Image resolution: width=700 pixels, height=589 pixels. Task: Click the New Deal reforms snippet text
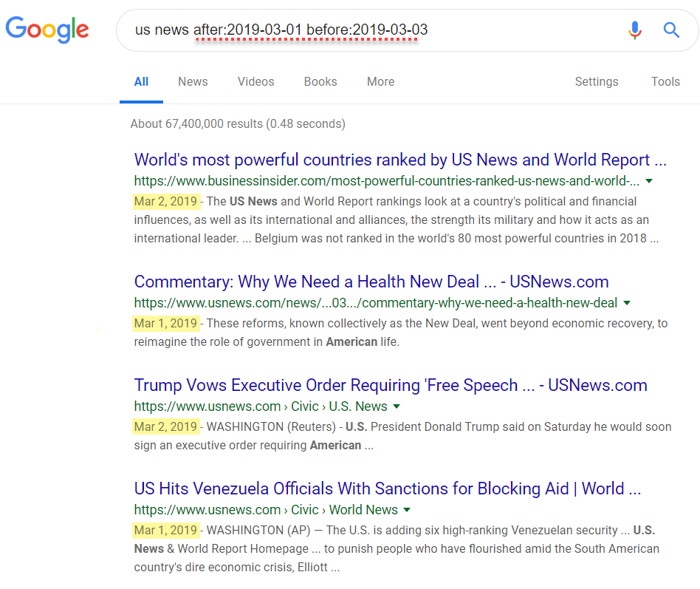[401, 333]
